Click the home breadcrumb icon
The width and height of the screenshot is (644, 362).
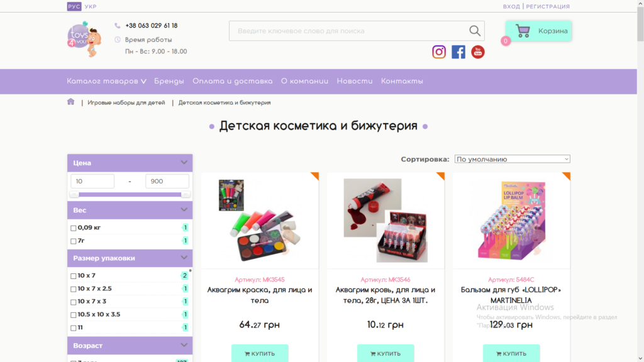[71, 102]
